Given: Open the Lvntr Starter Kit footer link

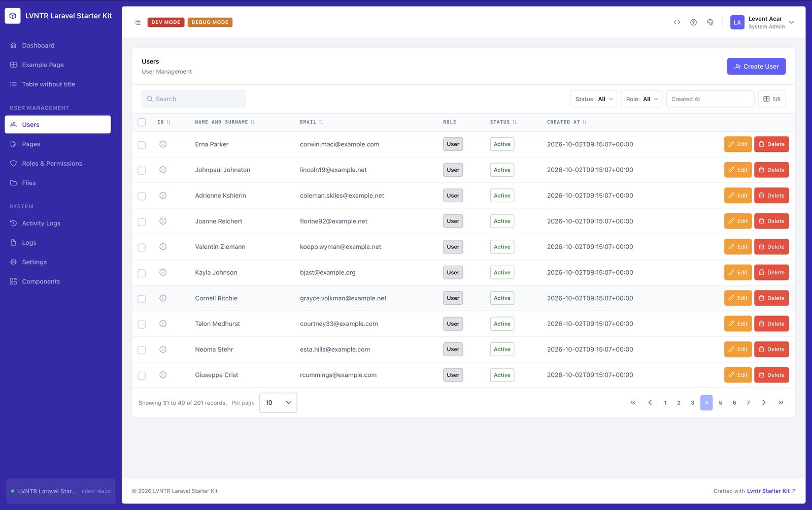Looking at the screenshot, I should click(x=771, y=491).
